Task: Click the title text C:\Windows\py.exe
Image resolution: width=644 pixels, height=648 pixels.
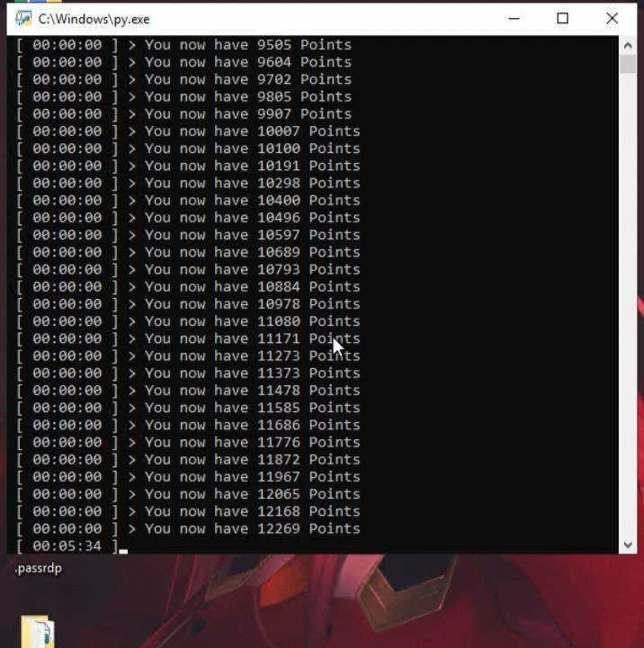Action: tap(94, 19)
